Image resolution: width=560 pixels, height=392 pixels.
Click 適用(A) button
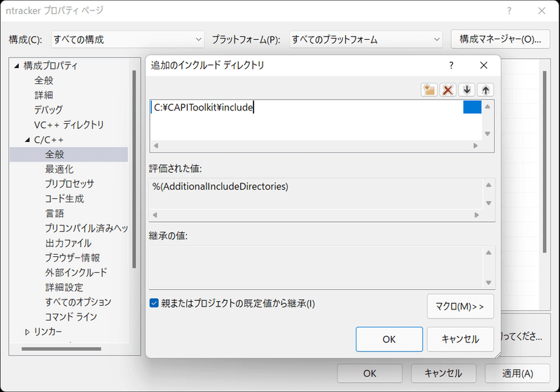517,373
